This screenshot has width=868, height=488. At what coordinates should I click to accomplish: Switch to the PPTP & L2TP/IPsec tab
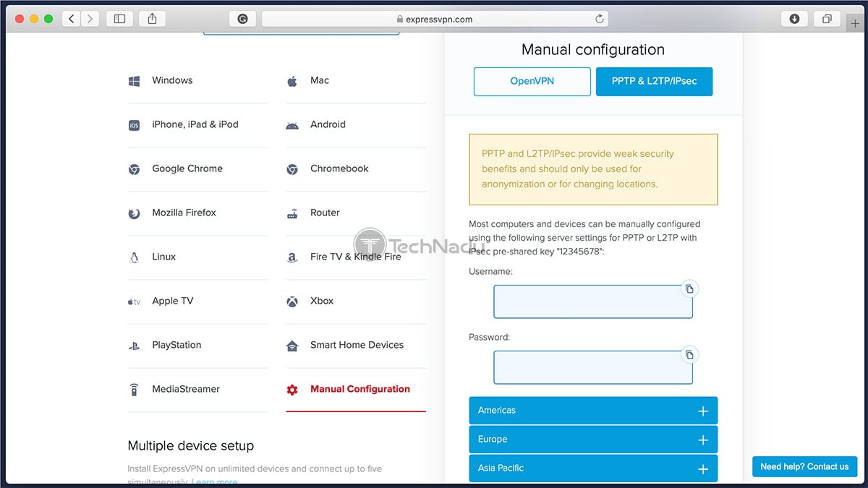654,81
